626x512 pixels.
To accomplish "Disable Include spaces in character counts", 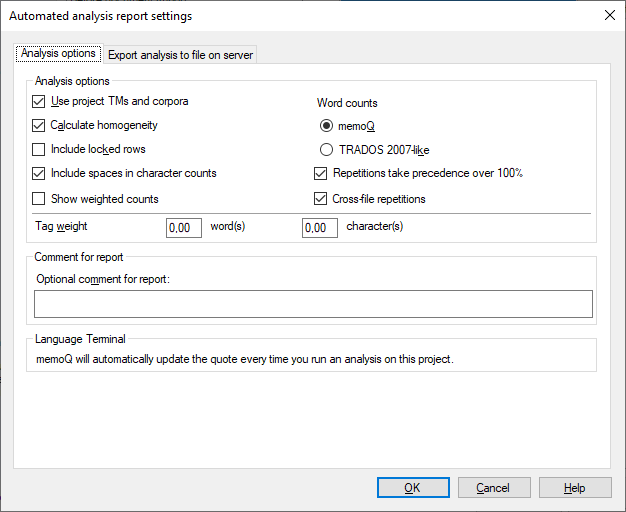I will pyautogui.click(x=39, y=174).
